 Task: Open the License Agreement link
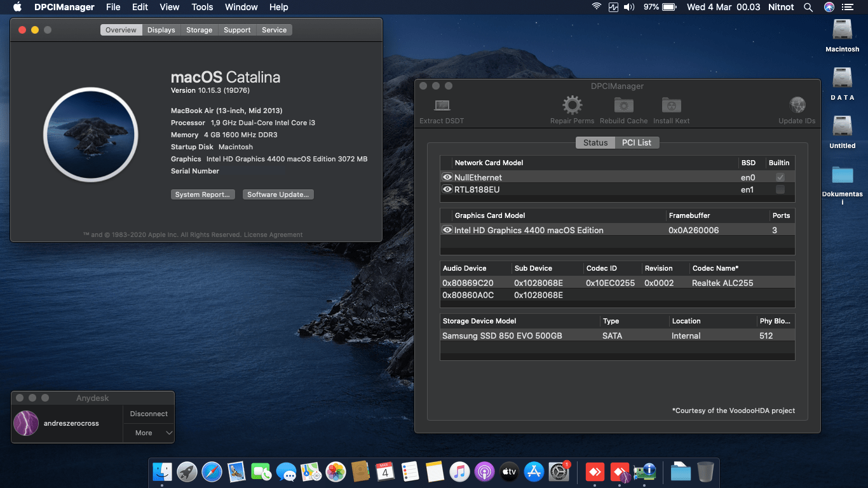(273, 234)
